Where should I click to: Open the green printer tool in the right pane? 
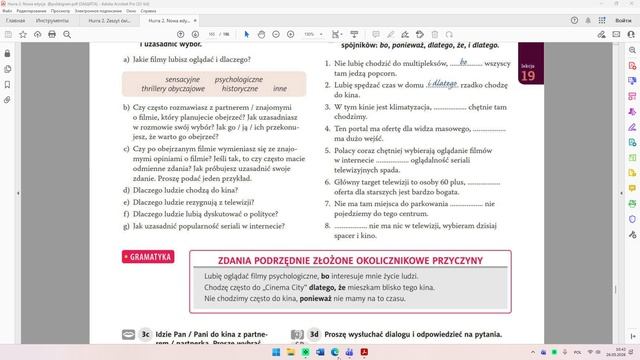click(x=632, y=204)
